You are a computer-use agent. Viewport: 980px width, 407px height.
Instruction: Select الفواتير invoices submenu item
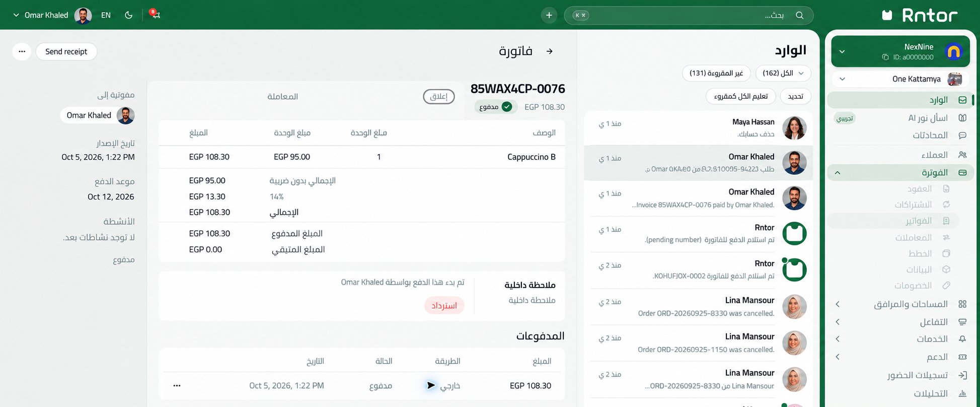pos(893,221)
